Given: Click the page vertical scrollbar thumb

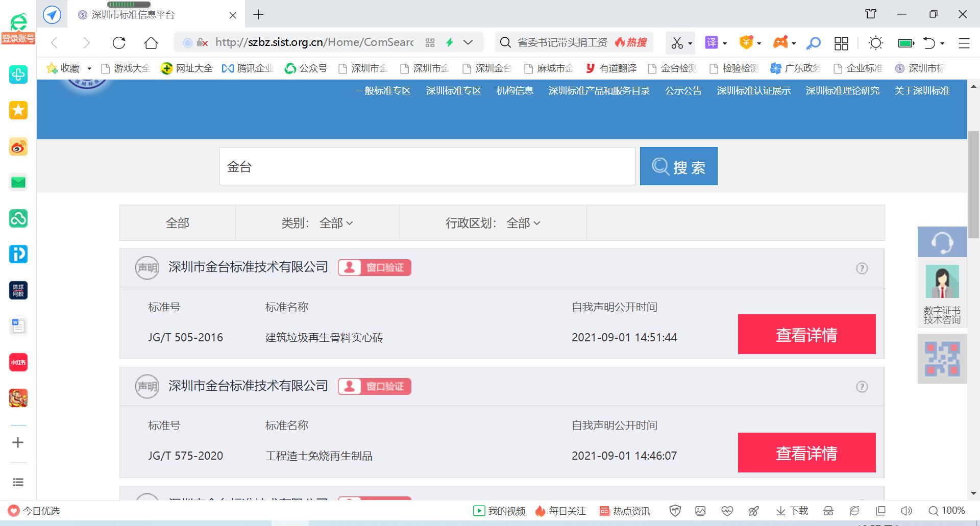Looking at the screenshot, I should point(973,185).
